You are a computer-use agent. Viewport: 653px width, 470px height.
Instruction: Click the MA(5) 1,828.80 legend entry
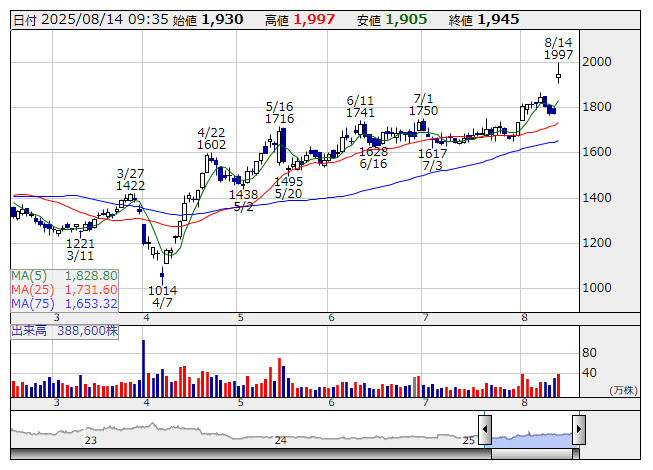[x=65, y=276]
